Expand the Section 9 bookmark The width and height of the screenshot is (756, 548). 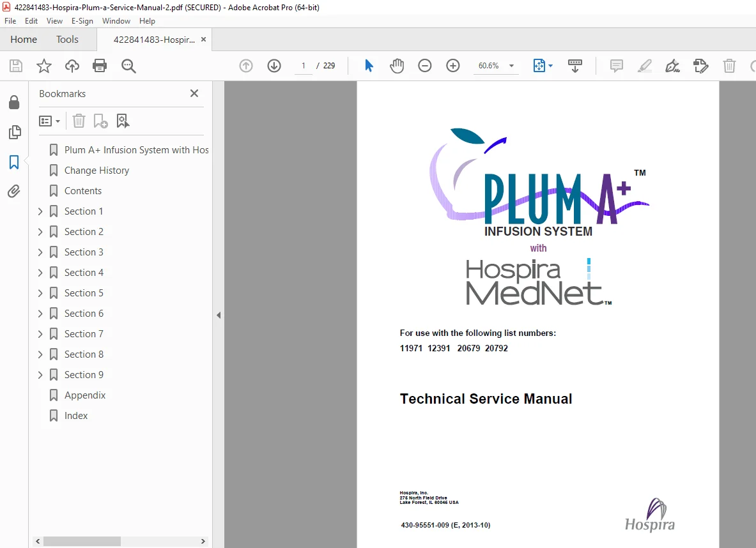[40, 375]
